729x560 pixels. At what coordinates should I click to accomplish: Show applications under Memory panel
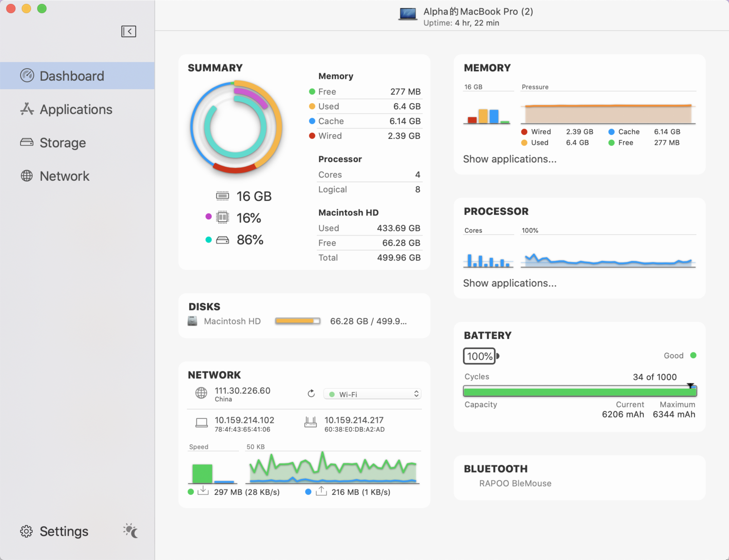click(510, 159)
